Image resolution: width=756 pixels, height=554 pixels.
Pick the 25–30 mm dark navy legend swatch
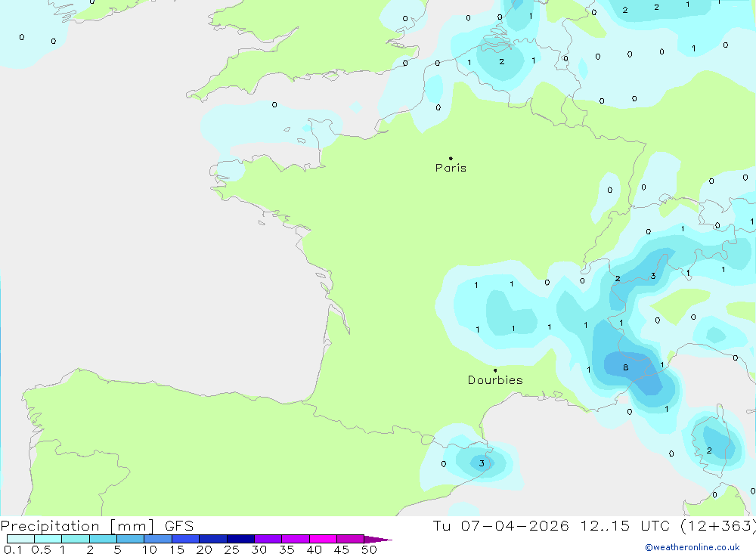[x=240, y=539]
